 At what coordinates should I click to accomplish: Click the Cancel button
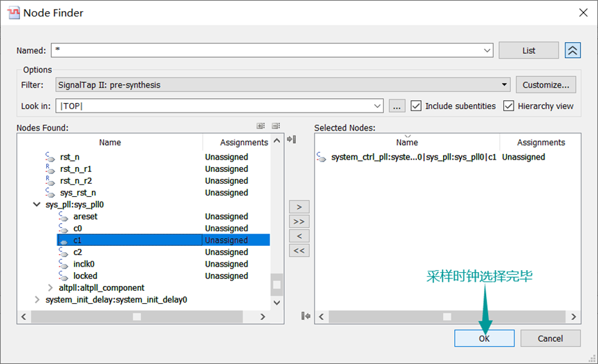click(x=550, y=338)
